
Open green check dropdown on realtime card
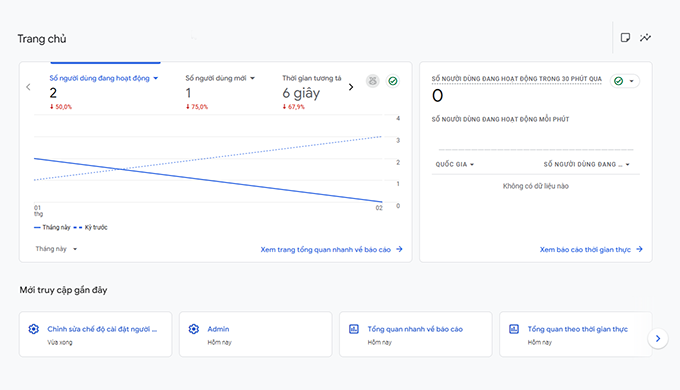tap(624, 81)
